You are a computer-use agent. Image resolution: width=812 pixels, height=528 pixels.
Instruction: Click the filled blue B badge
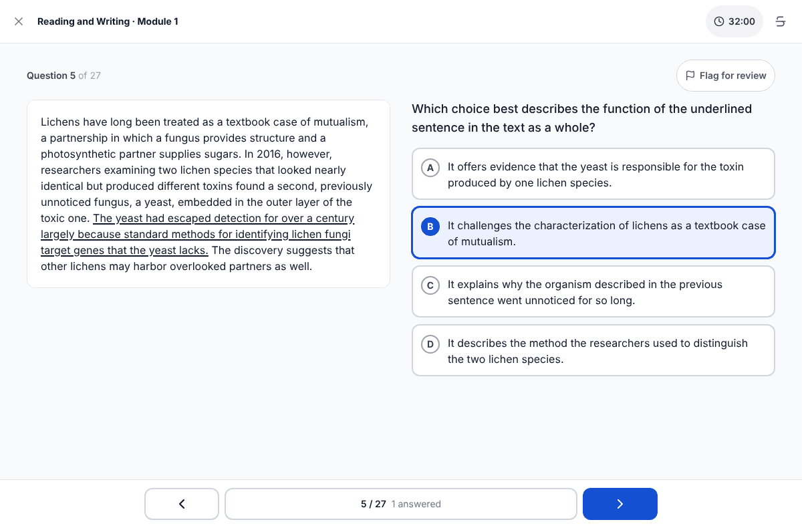(430, 227)
